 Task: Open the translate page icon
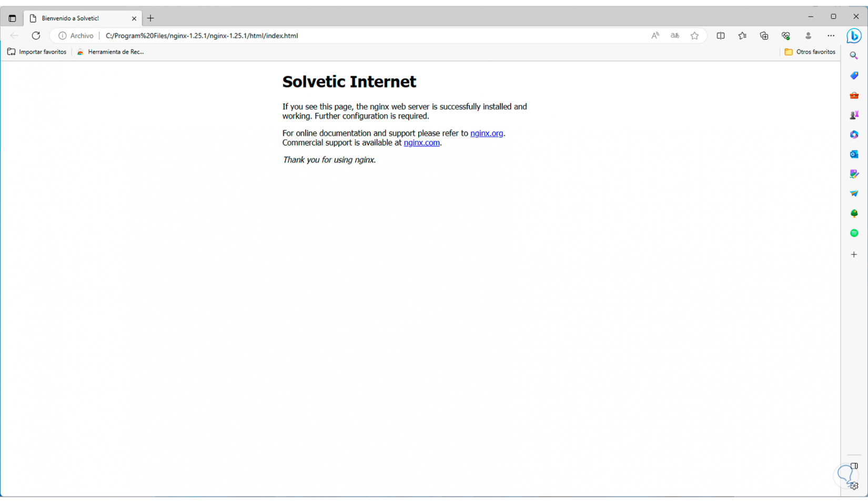pos(675,36)
